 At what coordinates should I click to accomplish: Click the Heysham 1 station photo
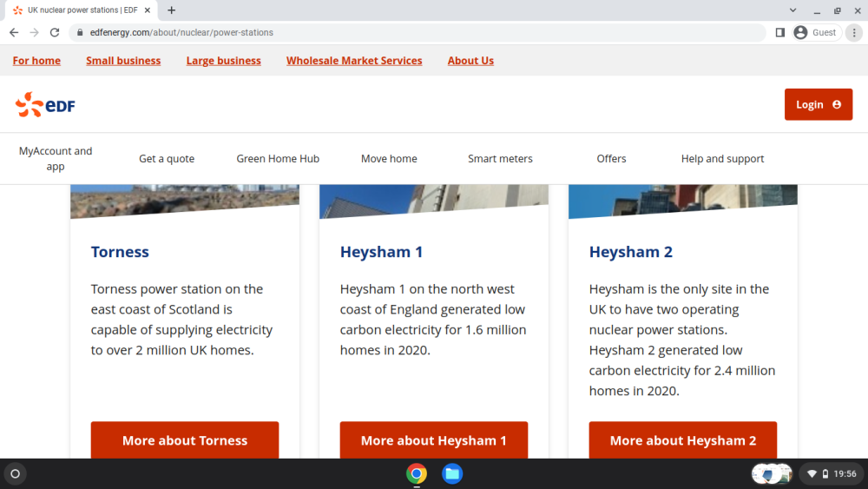[x=434, y=201]
